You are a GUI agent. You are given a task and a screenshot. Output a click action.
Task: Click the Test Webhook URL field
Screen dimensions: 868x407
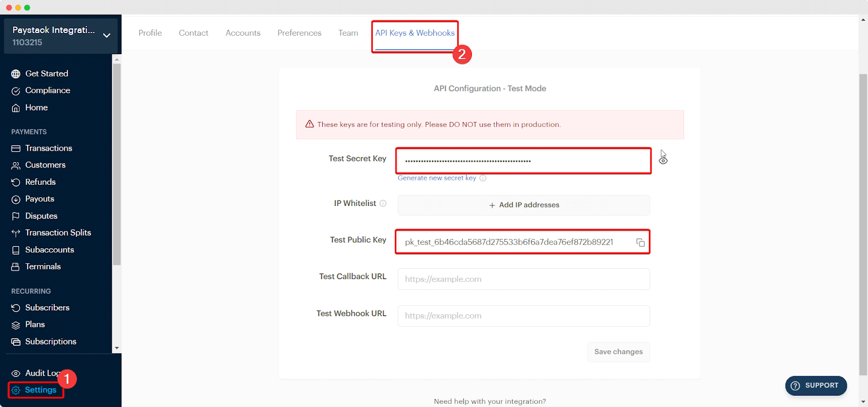pyautogui.click(x=524, y=316)
